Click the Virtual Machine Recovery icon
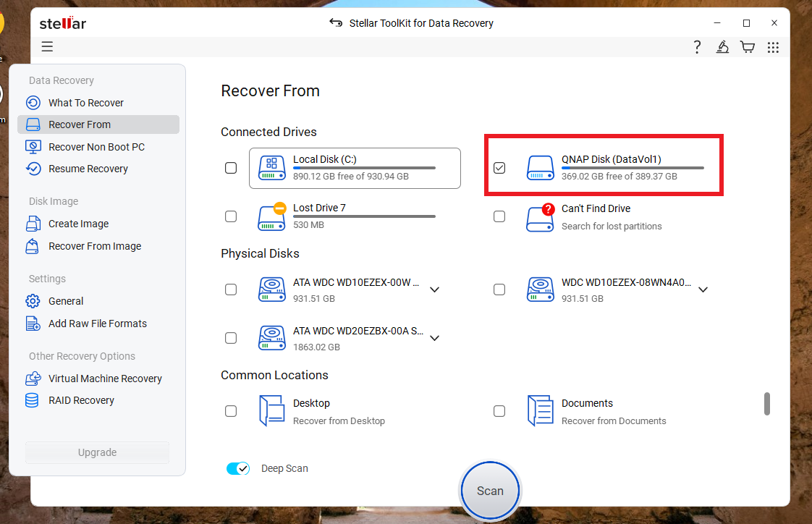 [33, 379]
